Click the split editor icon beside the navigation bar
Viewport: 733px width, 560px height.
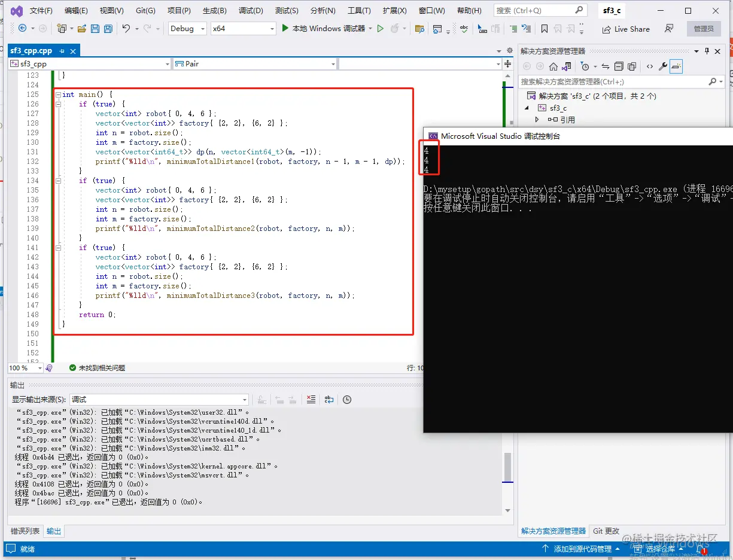point(508,63)
